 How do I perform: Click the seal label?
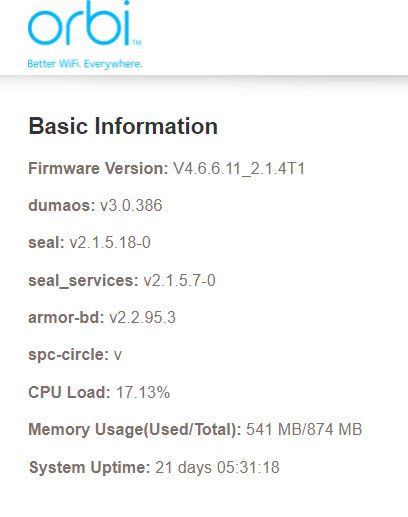pyautogui.click(x=46, y=242)
